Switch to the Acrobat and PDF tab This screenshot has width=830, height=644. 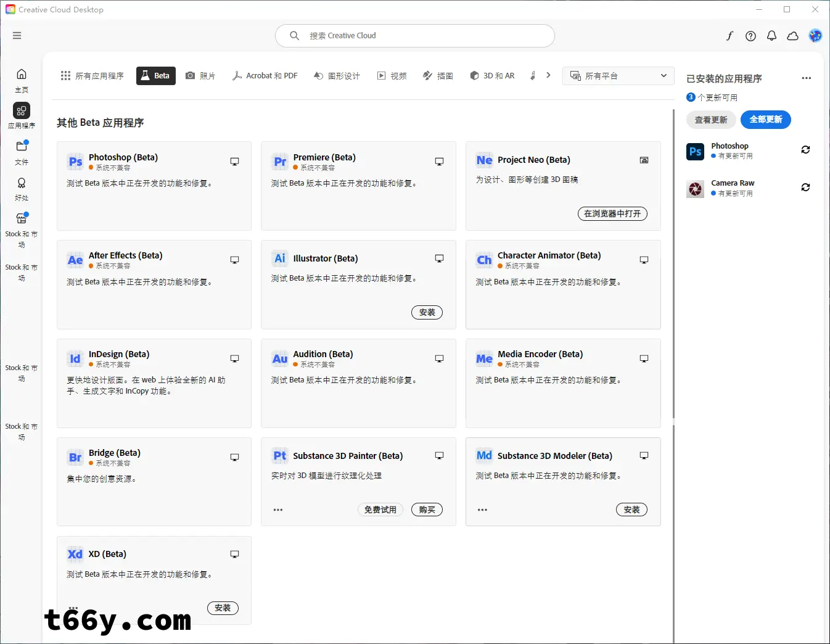(265, 76)
